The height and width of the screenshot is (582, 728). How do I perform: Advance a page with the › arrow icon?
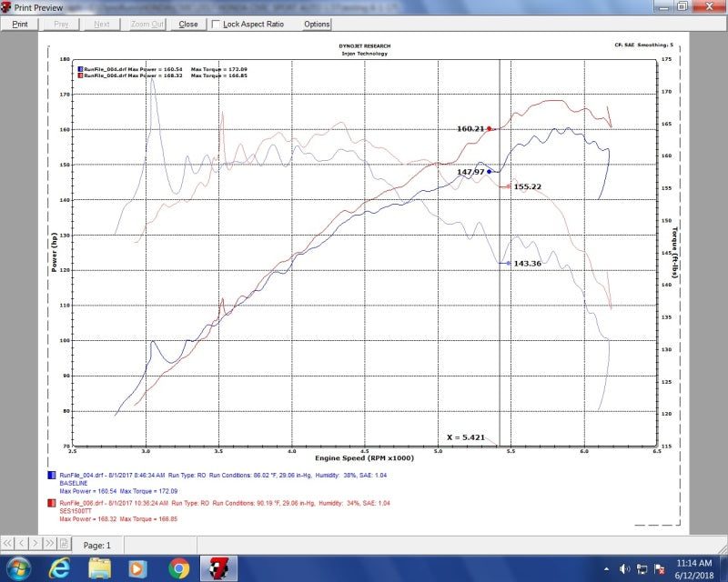click(35, 545)
